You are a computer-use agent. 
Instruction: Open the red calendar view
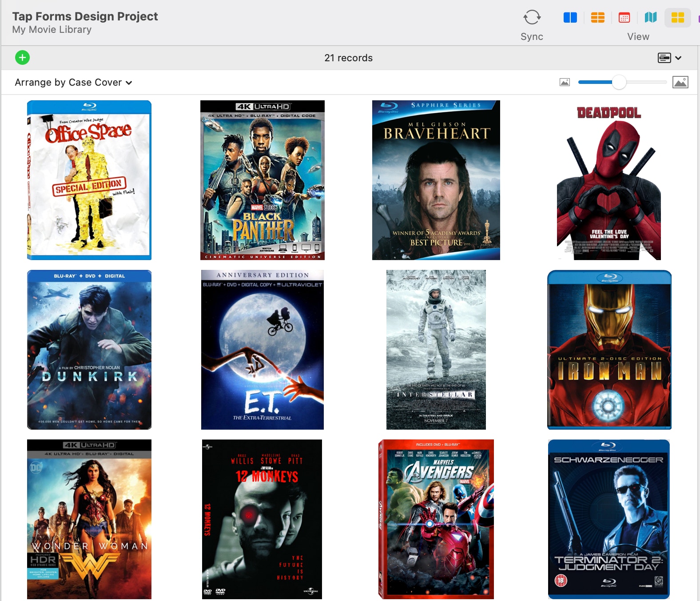tap(624, 17)
